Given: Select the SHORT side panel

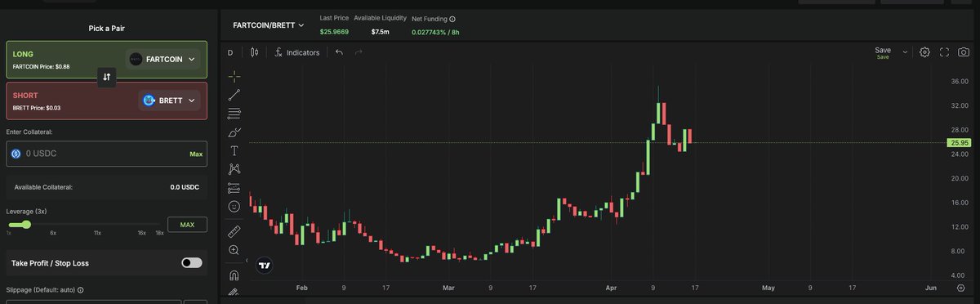Looking at the screenshot, I should (x=107, y=101).
